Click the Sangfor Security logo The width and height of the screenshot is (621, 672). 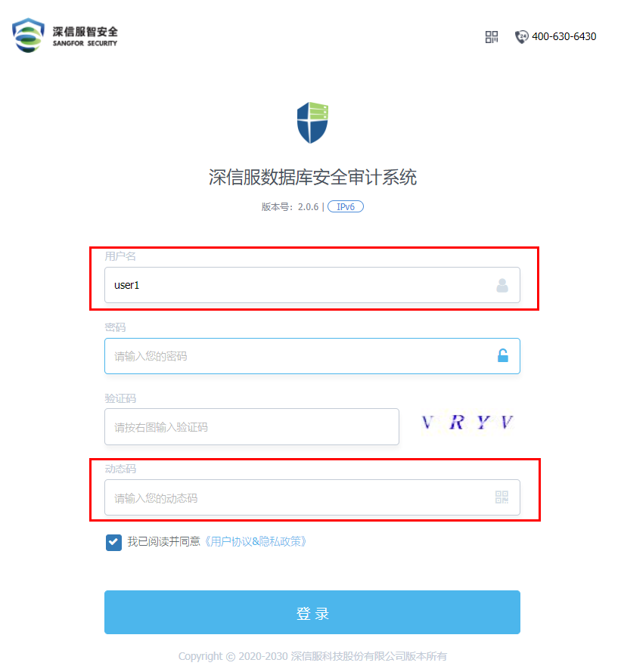point(65,36)
